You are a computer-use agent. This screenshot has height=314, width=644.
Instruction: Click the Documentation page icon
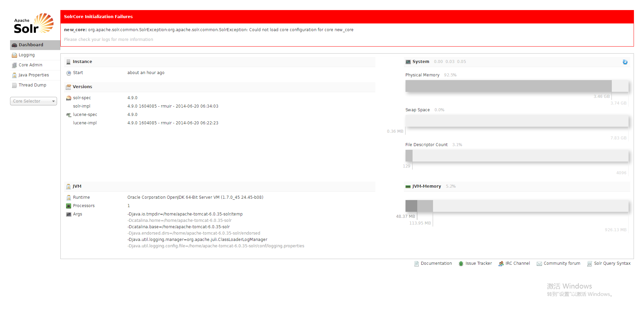[x=417, y=264]
